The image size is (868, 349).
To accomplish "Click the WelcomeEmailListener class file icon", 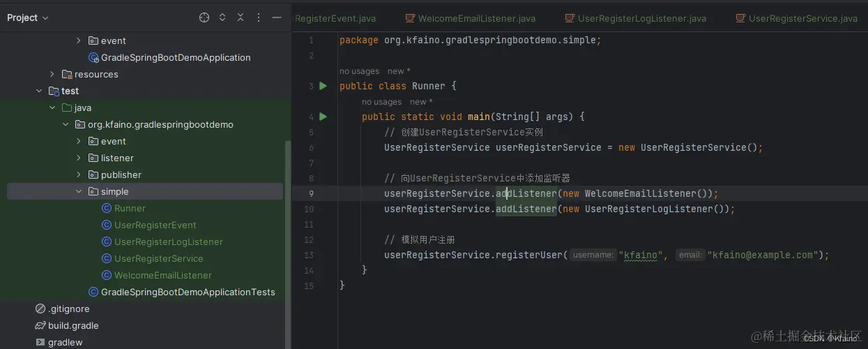I will tap(107, 276).
